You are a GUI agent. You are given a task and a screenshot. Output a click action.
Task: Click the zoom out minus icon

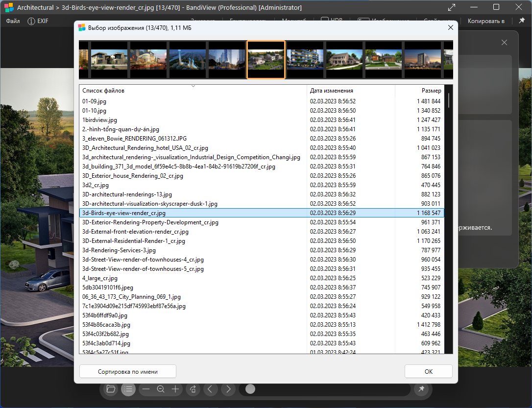click(x=145, y=389)
